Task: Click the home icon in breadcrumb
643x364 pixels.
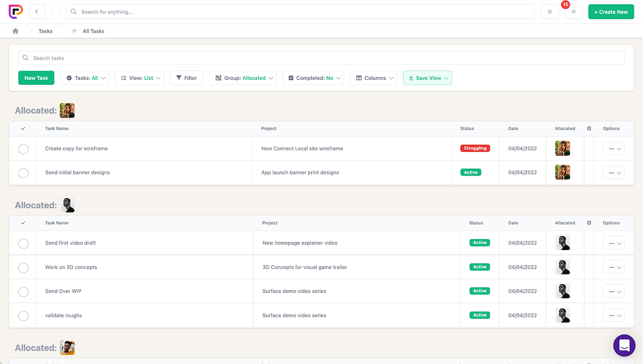Action: [16, 31]
